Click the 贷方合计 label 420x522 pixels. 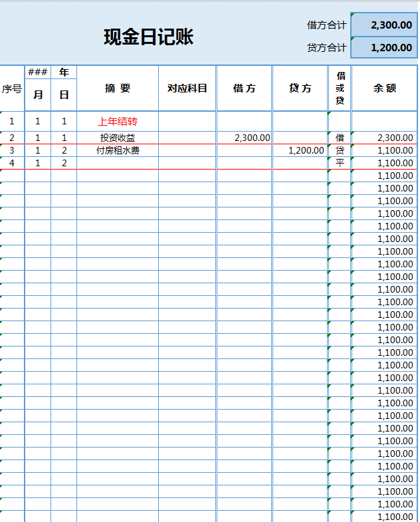pyautogui.click(x=326, y=47)
